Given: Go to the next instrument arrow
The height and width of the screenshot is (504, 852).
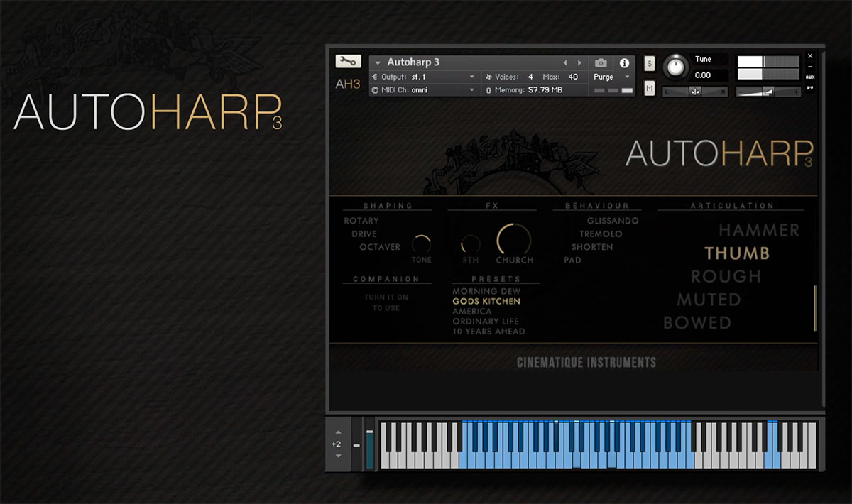Looking at the screenshot, I should click(x=580, y=63).
